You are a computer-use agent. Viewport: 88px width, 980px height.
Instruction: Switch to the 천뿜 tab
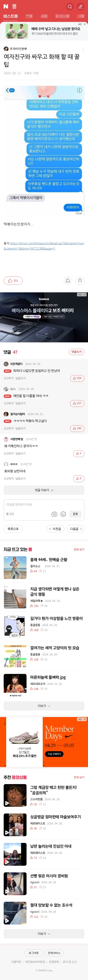tap(29, 16)
